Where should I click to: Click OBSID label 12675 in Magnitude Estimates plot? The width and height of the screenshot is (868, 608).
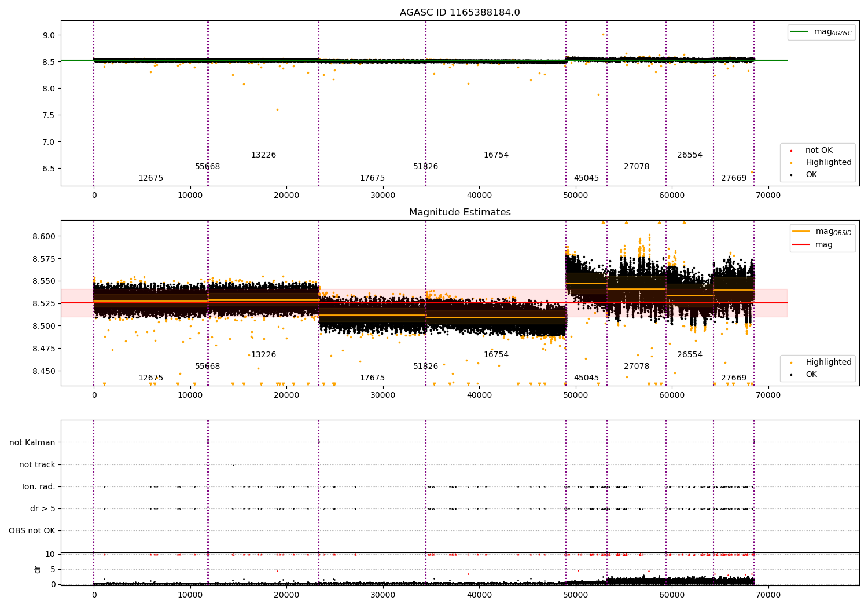(x=150, y=378)
